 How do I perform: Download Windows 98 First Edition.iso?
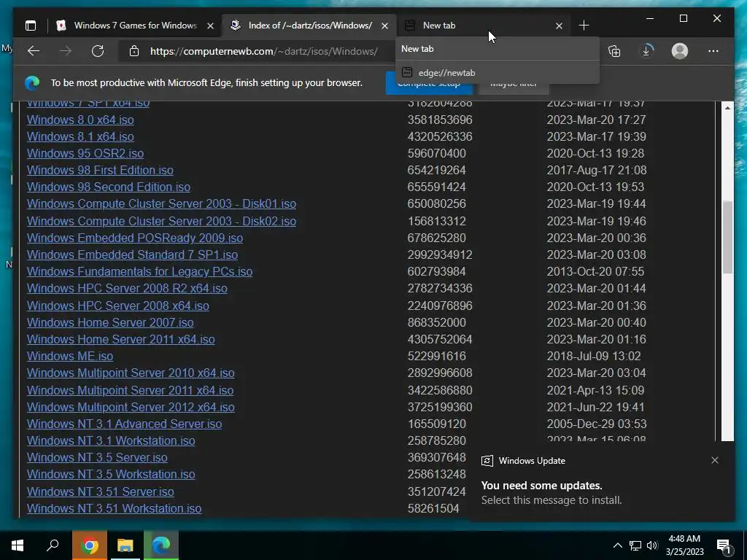(100, 170)
